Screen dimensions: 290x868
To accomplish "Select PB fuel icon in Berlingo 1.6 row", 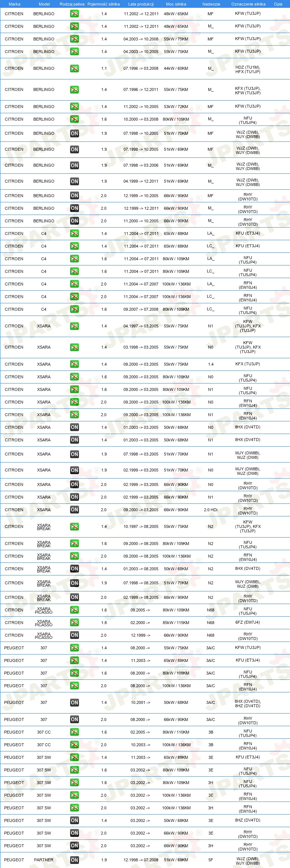I will [74, 119].
